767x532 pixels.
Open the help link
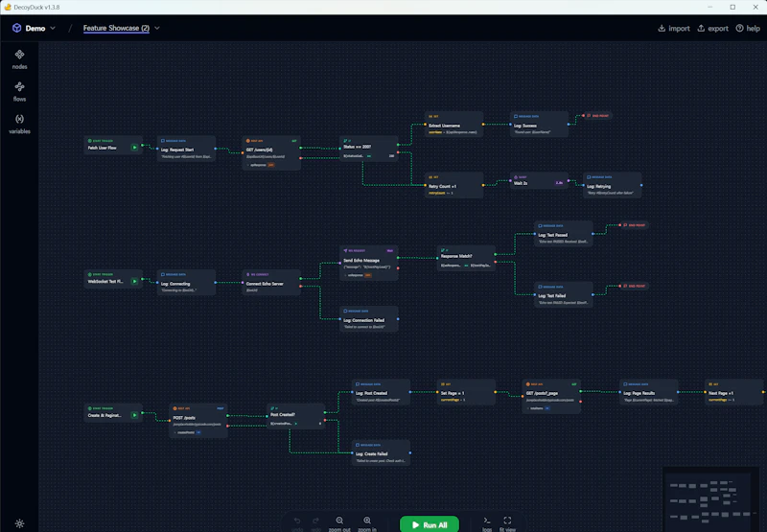(x=748, y=29)
